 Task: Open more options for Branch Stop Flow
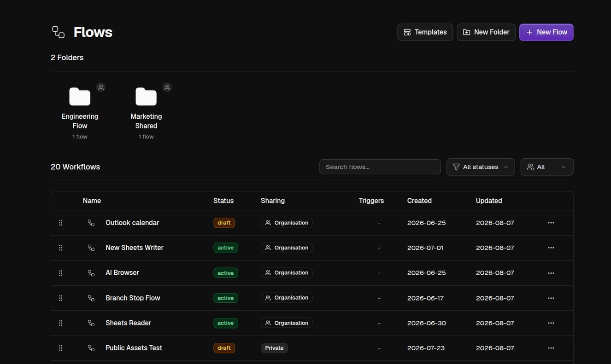coord(551,298)
